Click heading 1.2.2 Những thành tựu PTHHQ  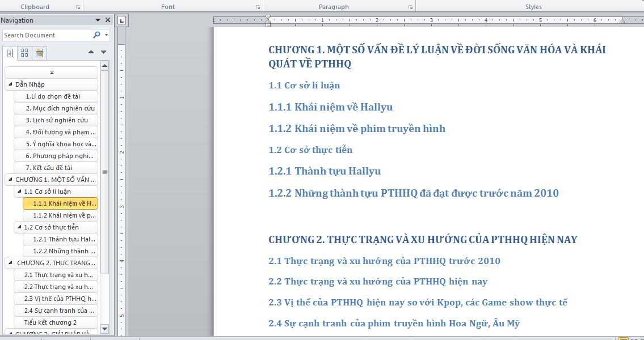pyautogui.click(x=414, y=193)
